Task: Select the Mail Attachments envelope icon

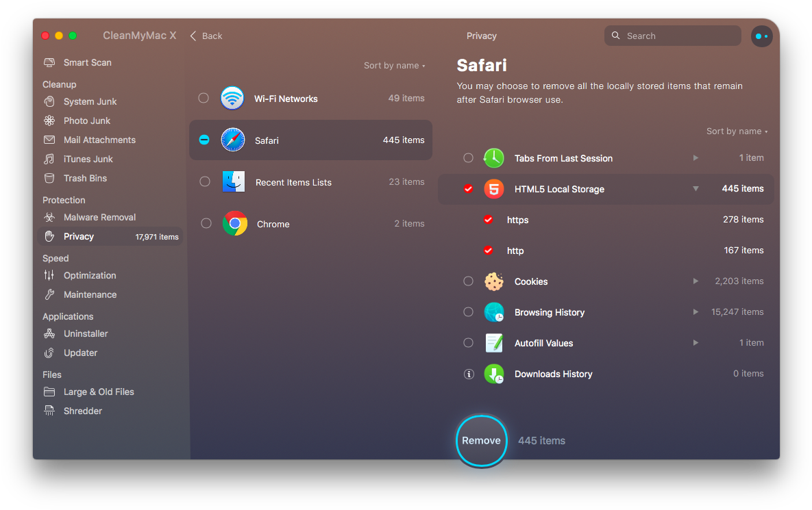Action: (x=49, y=140)
